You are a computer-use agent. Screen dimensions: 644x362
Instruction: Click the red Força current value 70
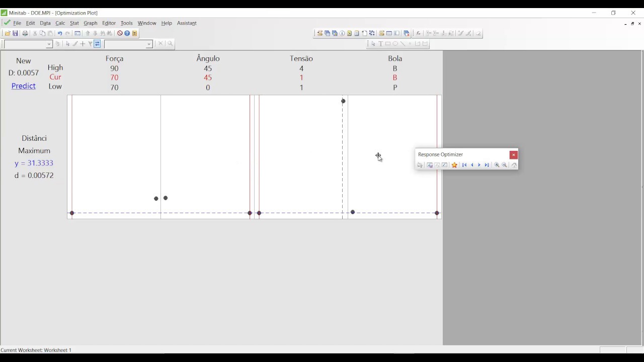[114, 78]
